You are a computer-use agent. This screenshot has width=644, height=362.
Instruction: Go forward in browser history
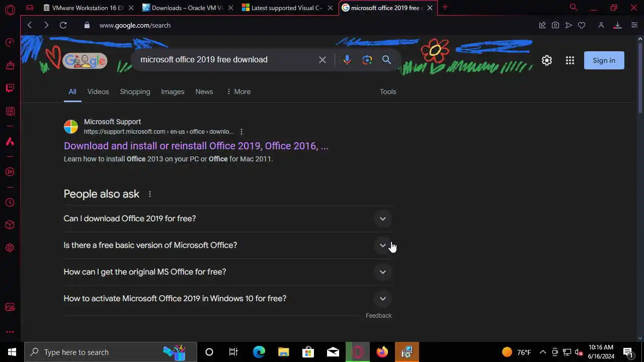pos(46,25)
